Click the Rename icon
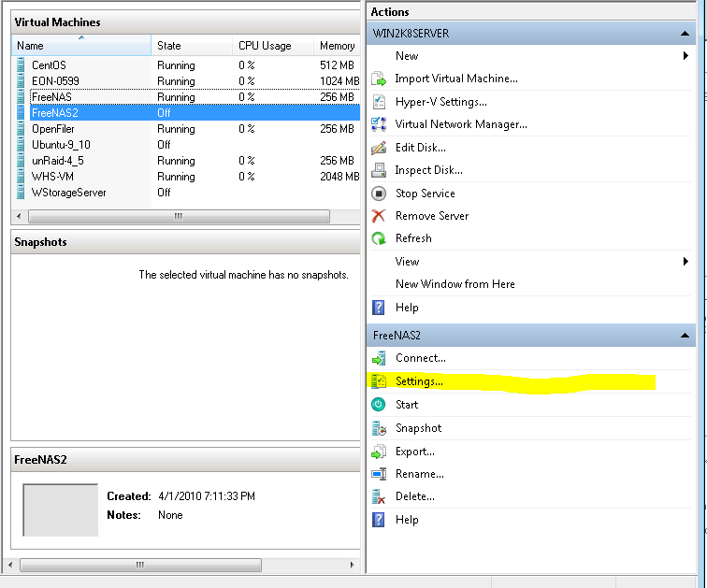Screen dimensions: 707x588 pyautogui.click(x=379, y=474)
